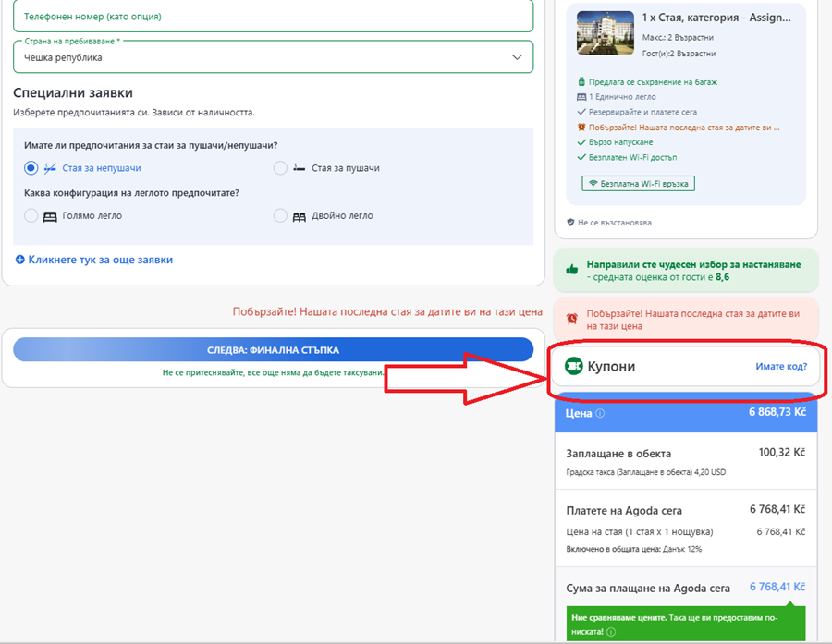The height and width of the screenshot is (644, 832).
Task: Click the single bed icon in room details
Action: pyautogui.click(x=581, y=97)
